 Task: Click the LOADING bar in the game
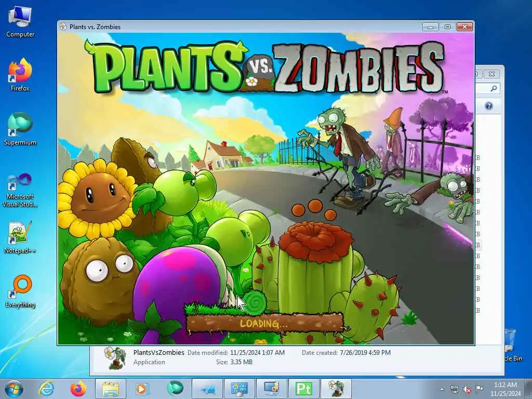pos(264,323)
